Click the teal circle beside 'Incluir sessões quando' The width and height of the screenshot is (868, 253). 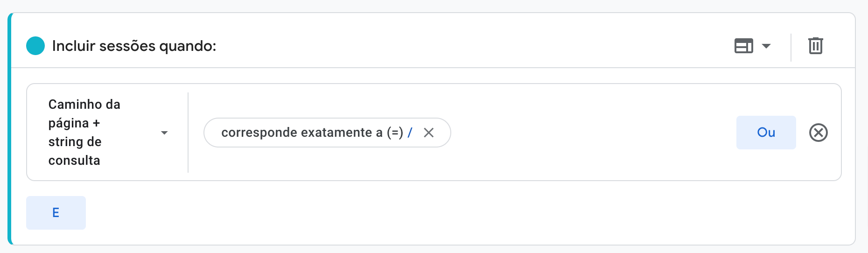(35, 46)
